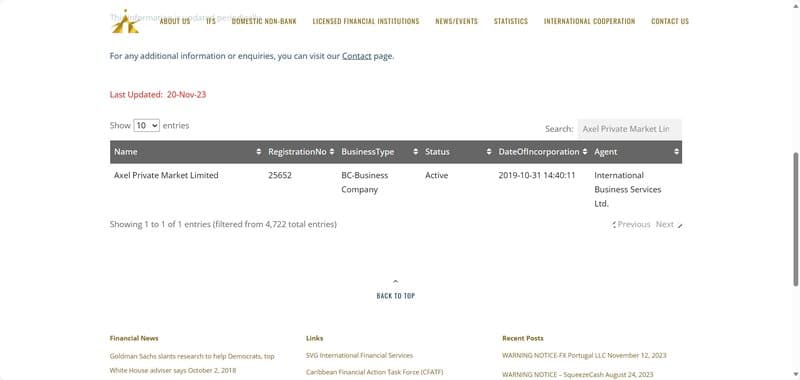Sort by RegistrationNo column arrows
Image resolution: width=800 pixels, height=380 pixels.
[x=332, y=152]
